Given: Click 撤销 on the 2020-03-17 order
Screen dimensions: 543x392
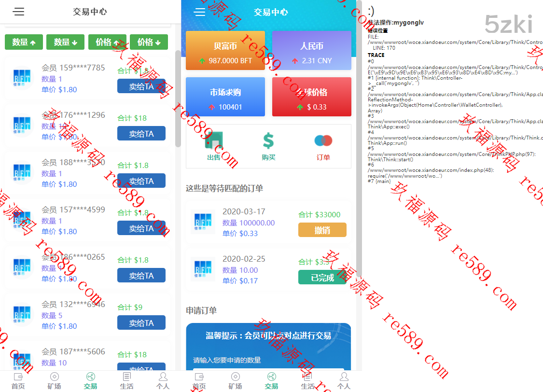Looking at the screenshot, I should tap(322, 230).
